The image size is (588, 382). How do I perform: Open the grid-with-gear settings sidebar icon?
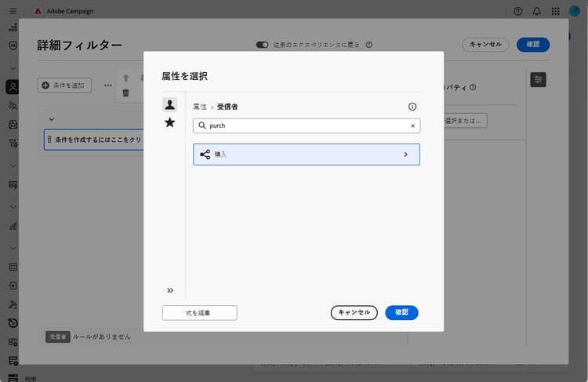point(13,342)
